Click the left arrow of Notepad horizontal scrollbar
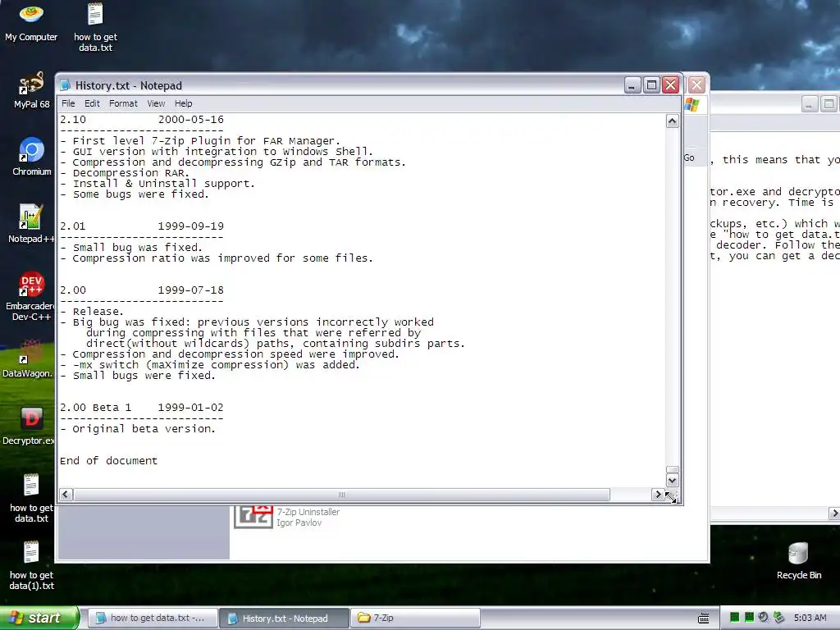 [x=66, y=495]
